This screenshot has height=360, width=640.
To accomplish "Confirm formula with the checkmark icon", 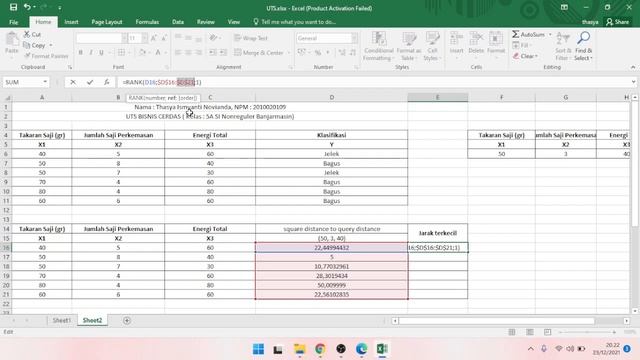I will point(89,82).
